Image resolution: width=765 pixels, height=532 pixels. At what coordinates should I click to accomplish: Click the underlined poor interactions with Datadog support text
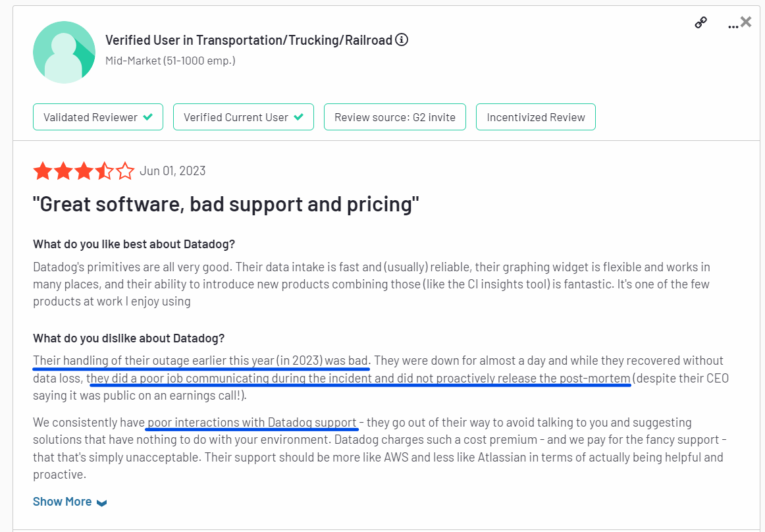click(x=252, y=423)
